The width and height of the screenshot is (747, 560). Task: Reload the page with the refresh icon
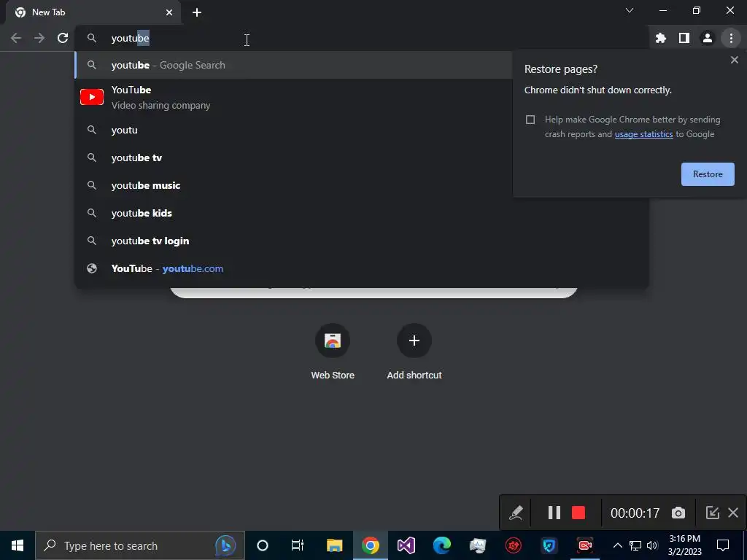[x=63, y=38]
